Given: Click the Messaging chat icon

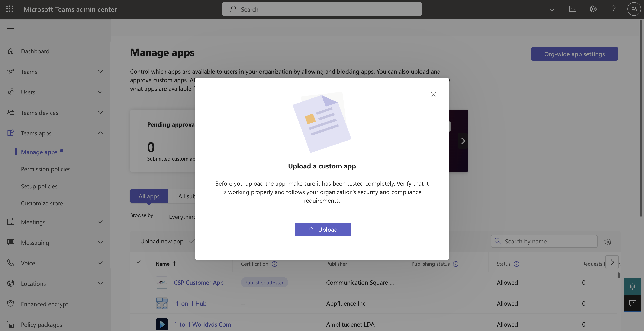Looking at the screenshot, I should [x=10, y=242].
